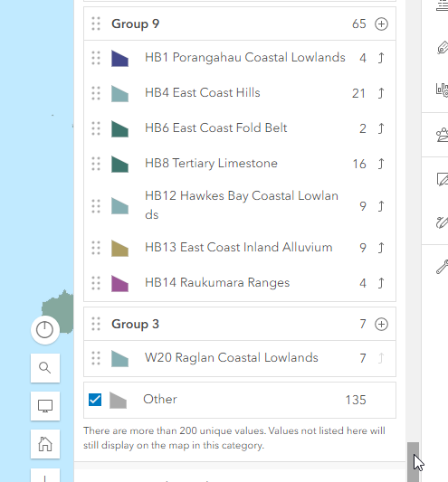Grab drag handle for HB8 Tertiary Limestone

pos(96,165)
